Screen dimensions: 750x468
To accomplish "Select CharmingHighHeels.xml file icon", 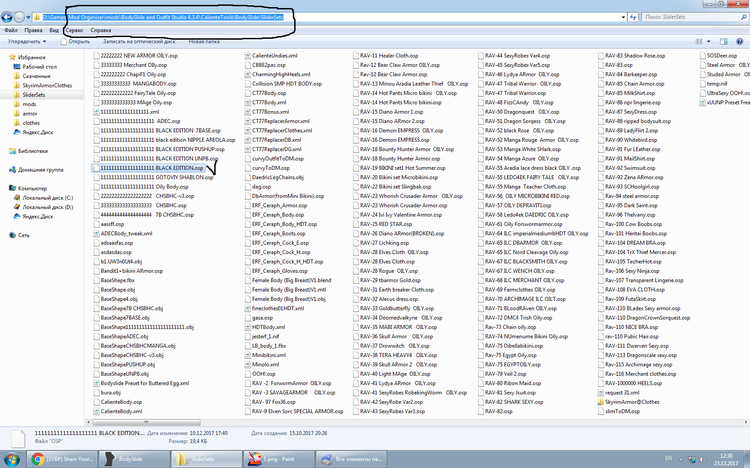I will pos(248,74).
